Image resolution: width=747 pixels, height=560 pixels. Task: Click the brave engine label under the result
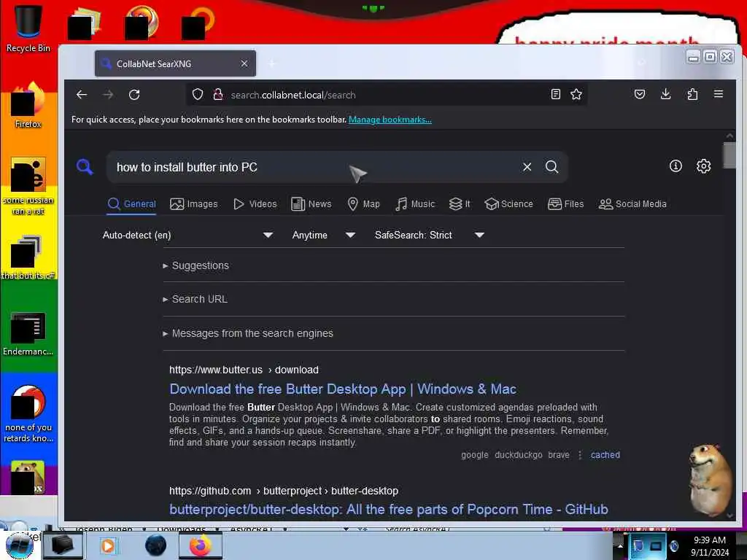click(559, 455)
